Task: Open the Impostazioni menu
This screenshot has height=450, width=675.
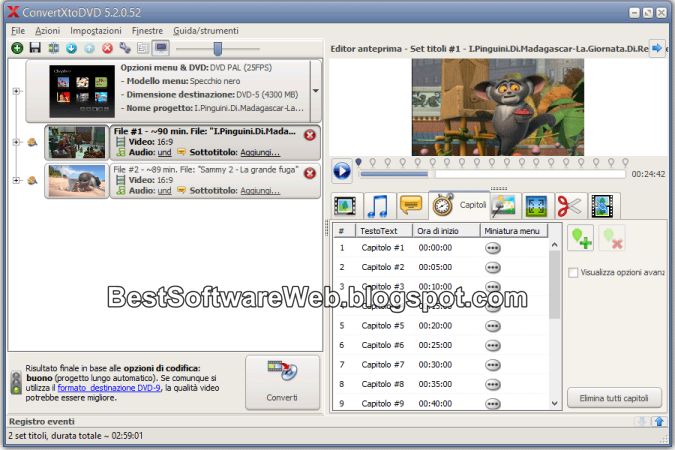Action: 96,31
